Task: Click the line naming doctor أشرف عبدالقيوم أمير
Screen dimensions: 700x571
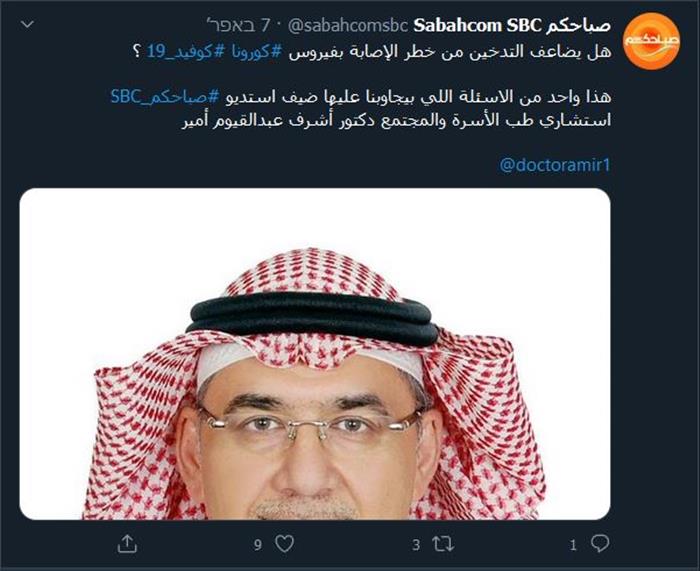Action: pyautogui.click(x=396, y=121)
